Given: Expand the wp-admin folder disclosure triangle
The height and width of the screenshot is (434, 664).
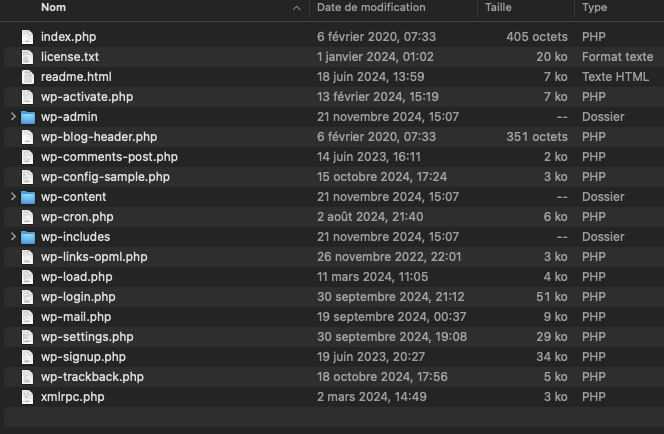Looking at the screenshot, I should pos(12,117).
